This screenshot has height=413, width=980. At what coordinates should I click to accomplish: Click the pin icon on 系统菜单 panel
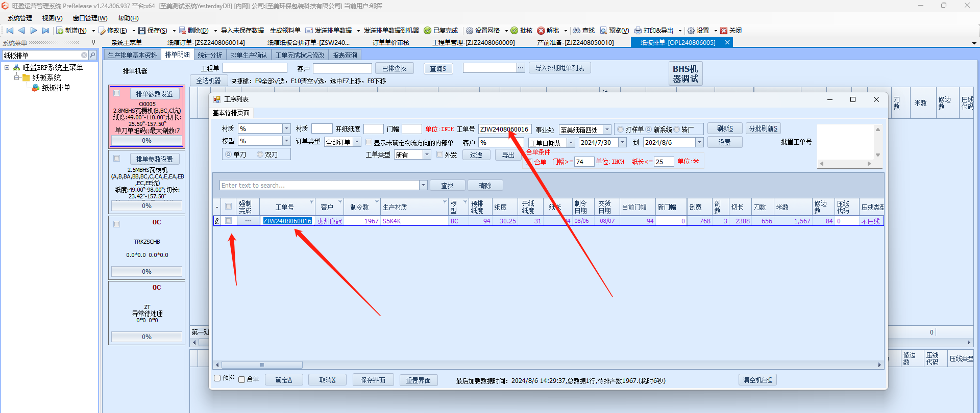coord(93,42)
